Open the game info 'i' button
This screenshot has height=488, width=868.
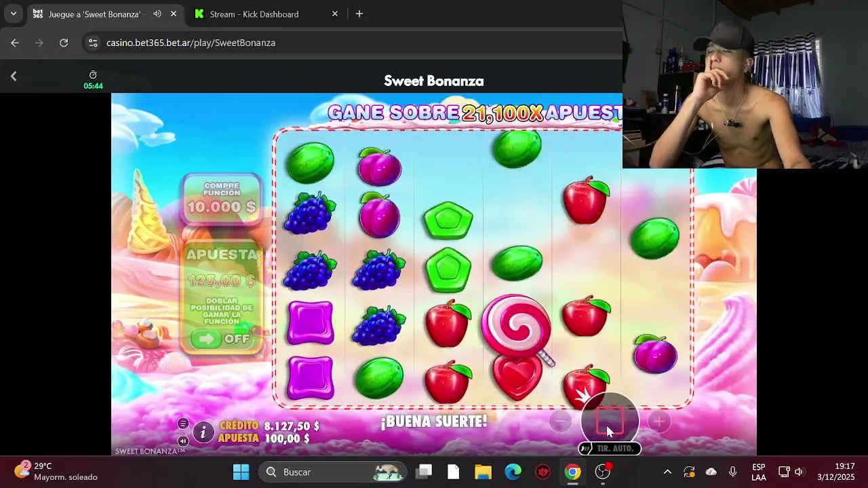click(203, 432)
